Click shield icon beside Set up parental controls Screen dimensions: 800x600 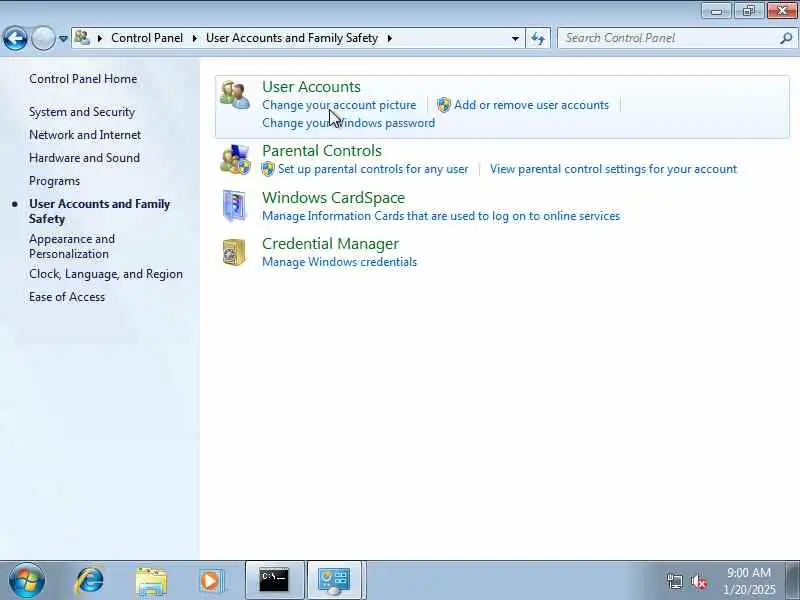click(268, 169)
